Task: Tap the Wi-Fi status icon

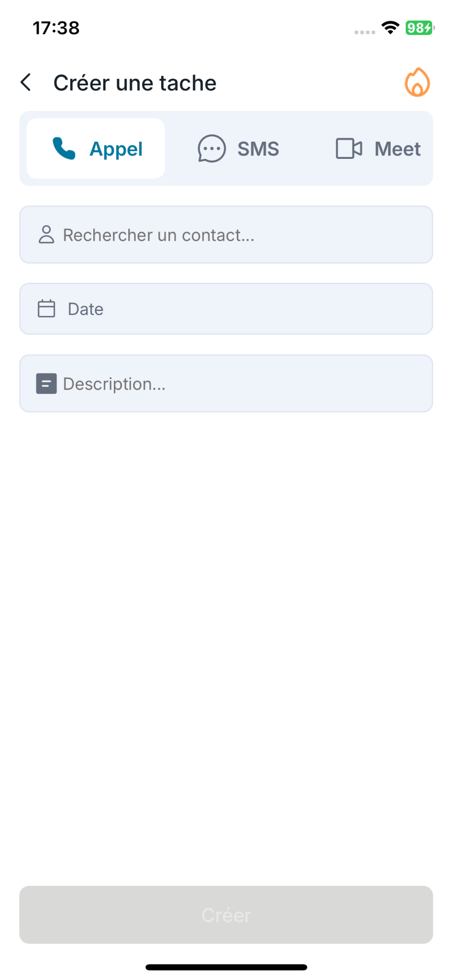Action: (390, 28)
